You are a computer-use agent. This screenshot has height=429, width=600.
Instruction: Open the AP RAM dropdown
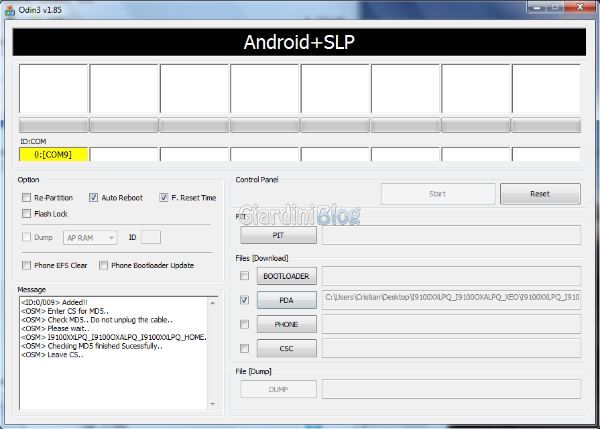tap(90, 238)
